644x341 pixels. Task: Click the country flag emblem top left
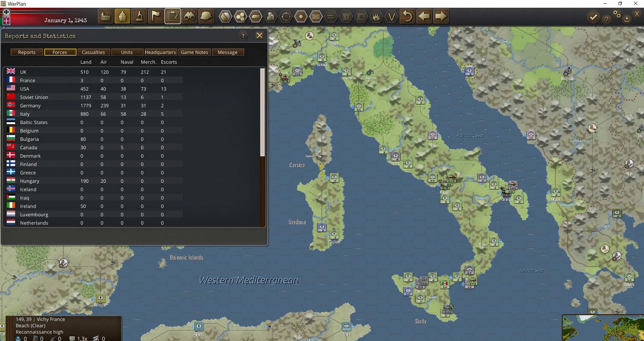(x=6, y=17)
